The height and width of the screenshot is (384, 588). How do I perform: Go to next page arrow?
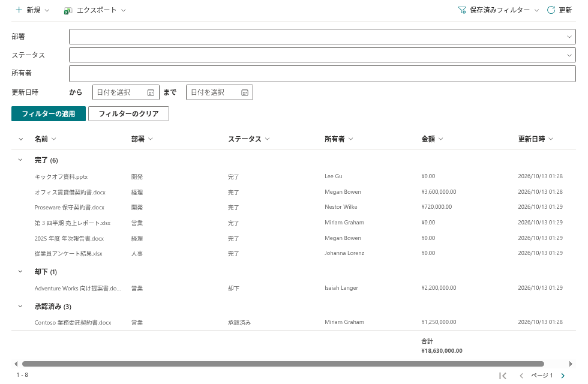coord(563,376)
